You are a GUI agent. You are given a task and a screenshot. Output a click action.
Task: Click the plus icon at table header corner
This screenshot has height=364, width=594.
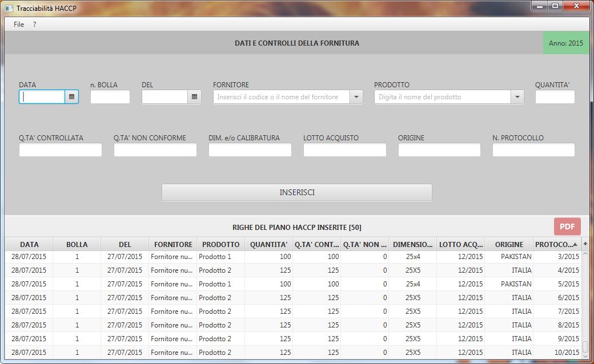pos(585,244)
